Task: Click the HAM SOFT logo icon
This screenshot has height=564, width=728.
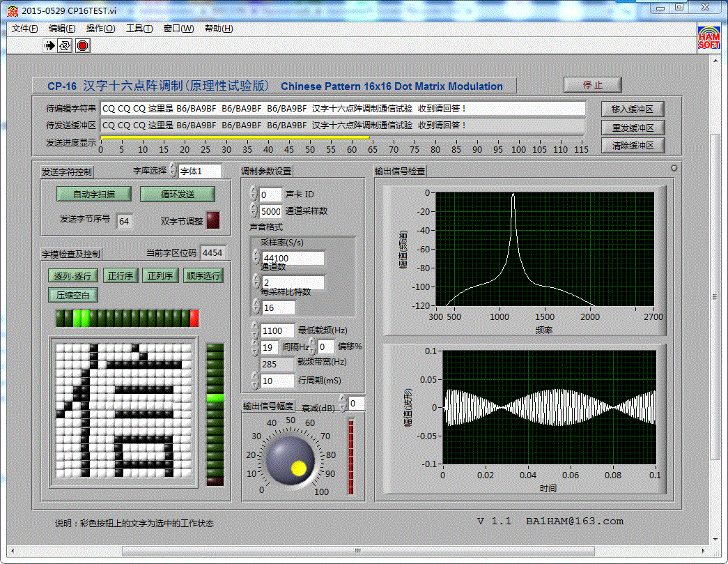Action: pos(708,38)
